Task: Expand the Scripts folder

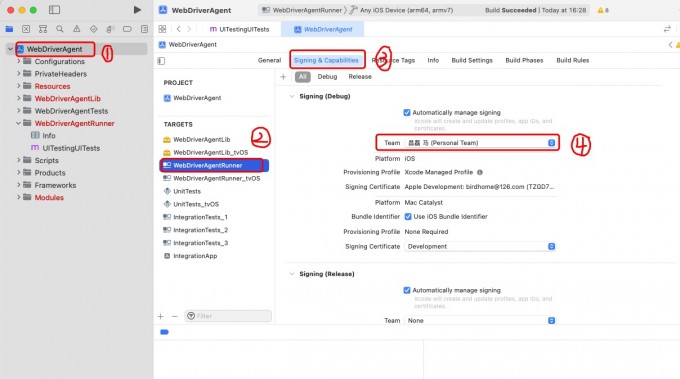Action: (x=18, y=160)
